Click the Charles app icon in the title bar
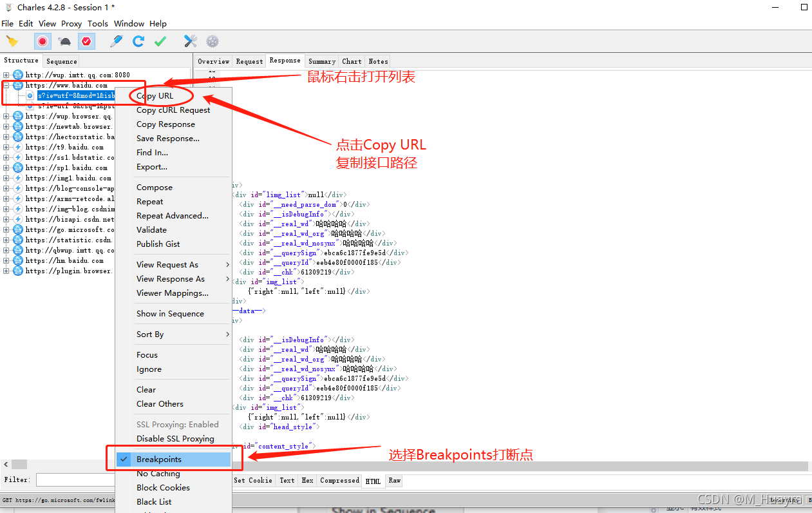The image size is (812, 513). pyautogui.click(x=8, y=7)
